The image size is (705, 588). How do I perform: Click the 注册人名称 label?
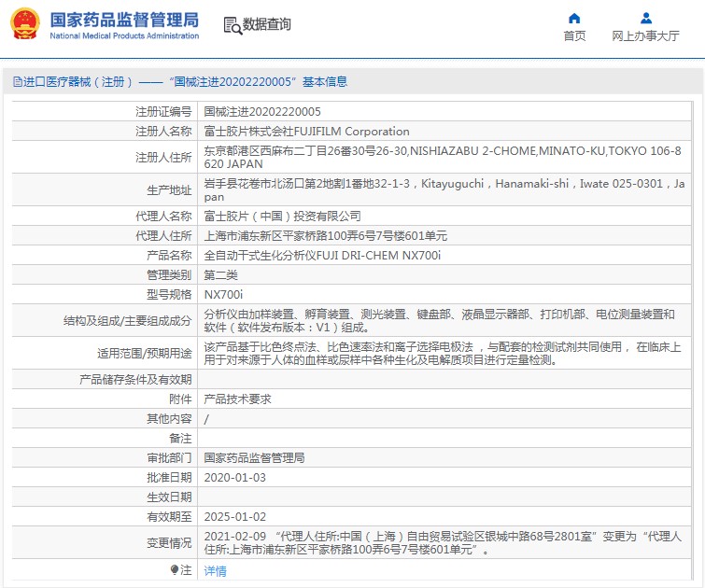(x=163, y=132)
